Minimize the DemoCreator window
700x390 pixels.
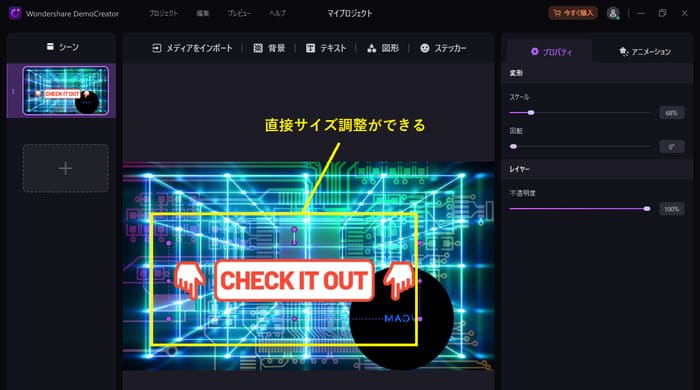coord(641,13)
